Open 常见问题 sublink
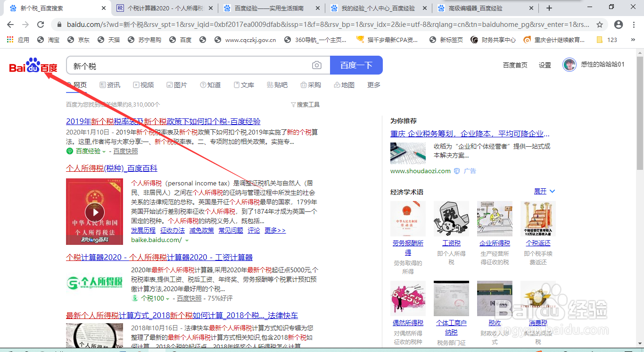 tap(231, 230)
